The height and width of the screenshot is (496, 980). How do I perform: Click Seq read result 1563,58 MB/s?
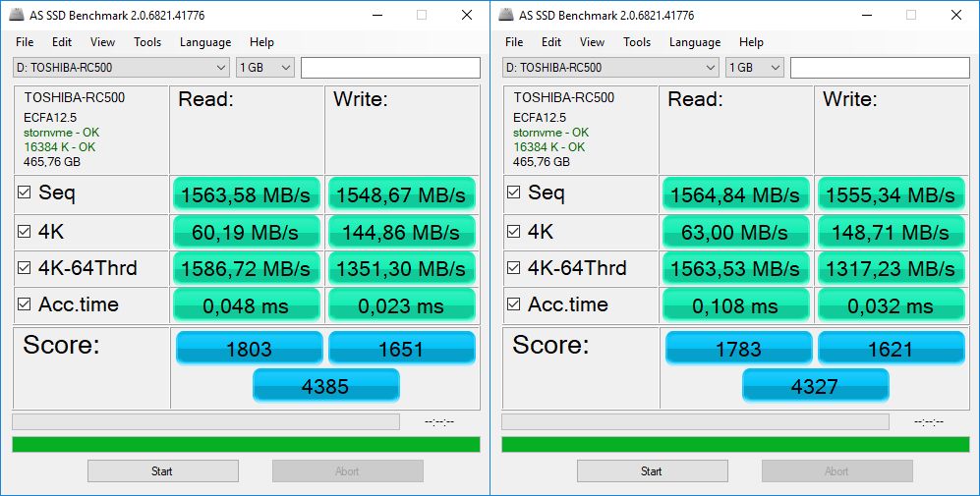(247, 194)
